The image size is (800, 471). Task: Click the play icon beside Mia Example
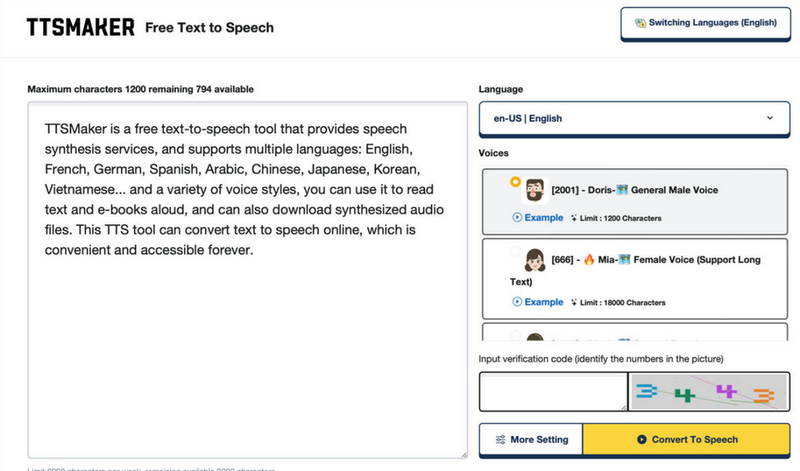pos(517,302)
